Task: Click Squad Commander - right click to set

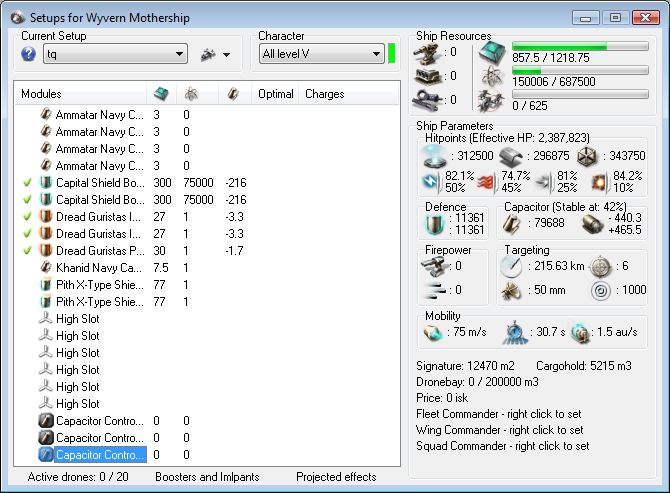Action: pyautogui.click(x=502, y=446)
